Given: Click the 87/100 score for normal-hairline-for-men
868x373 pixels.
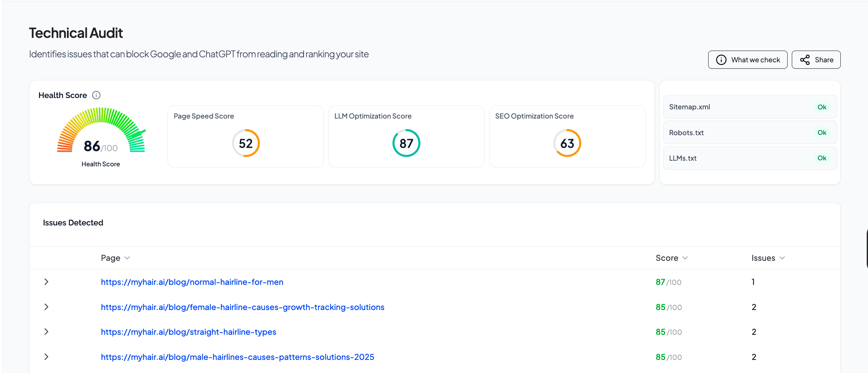Looking at the screenshot, I should click(669, 282).
